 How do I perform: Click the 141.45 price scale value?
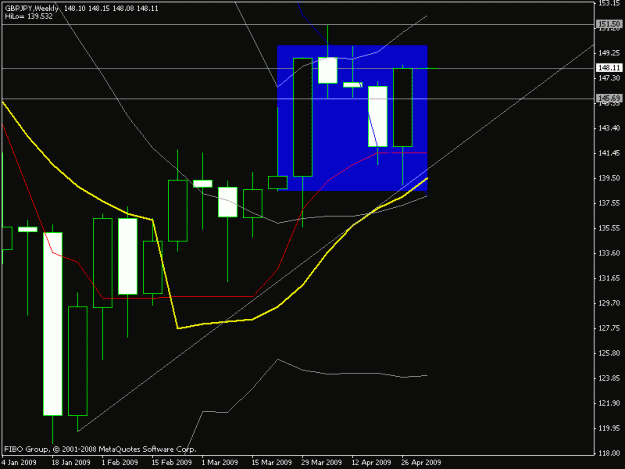[609, 153]
